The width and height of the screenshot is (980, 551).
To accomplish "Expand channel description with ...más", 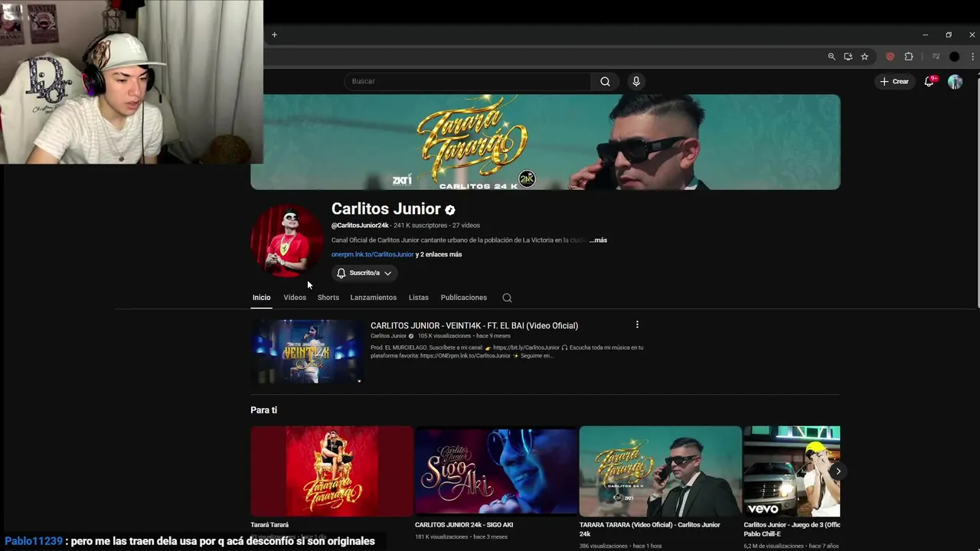I will [x=598, y=240].
